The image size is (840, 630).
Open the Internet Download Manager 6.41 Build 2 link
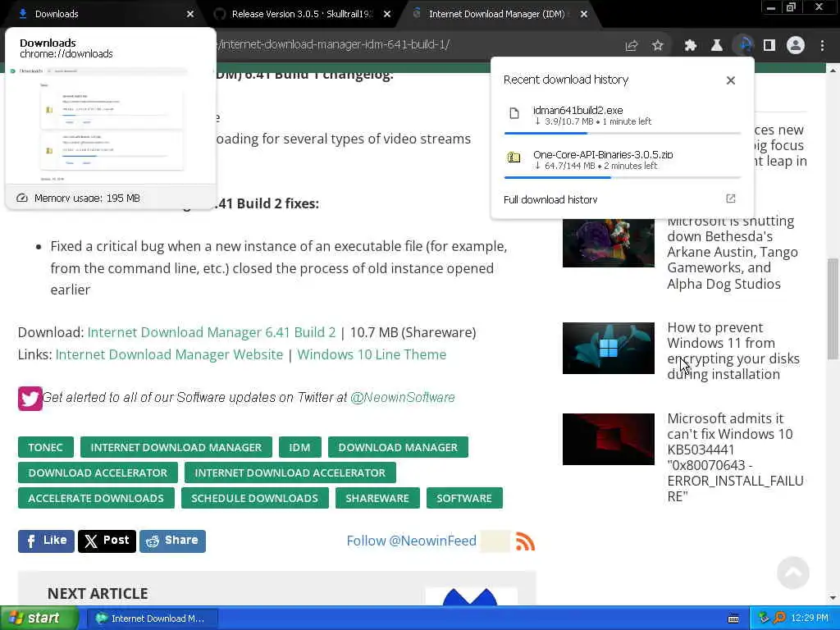point(212,332)
